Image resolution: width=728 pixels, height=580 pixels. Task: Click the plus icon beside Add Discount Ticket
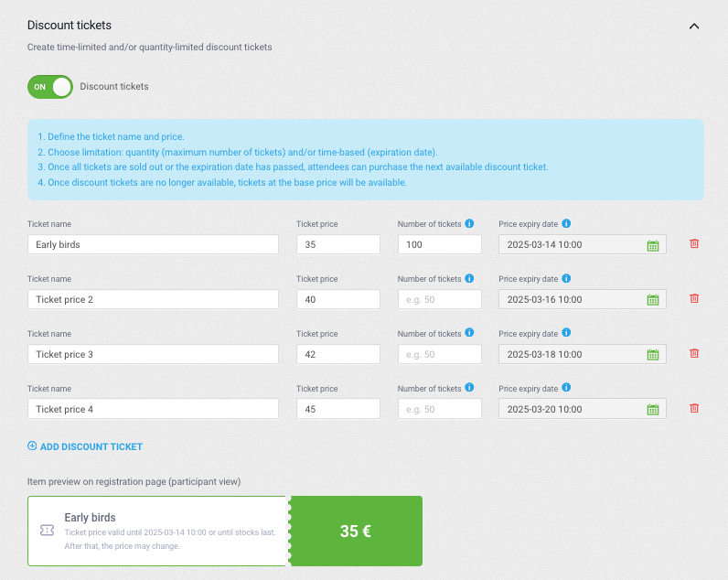[x=32, y=446]
